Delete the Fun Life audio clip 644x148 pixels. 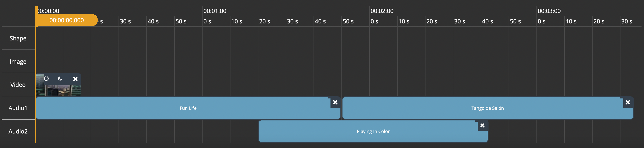[335, 102]
